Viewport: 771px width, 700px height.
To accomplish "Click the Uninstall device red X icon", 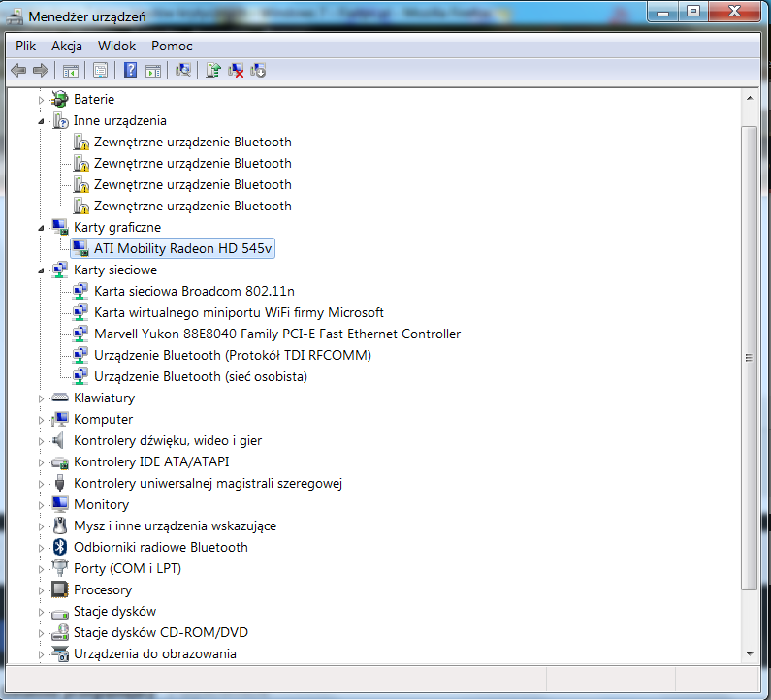I will (236, 71).
